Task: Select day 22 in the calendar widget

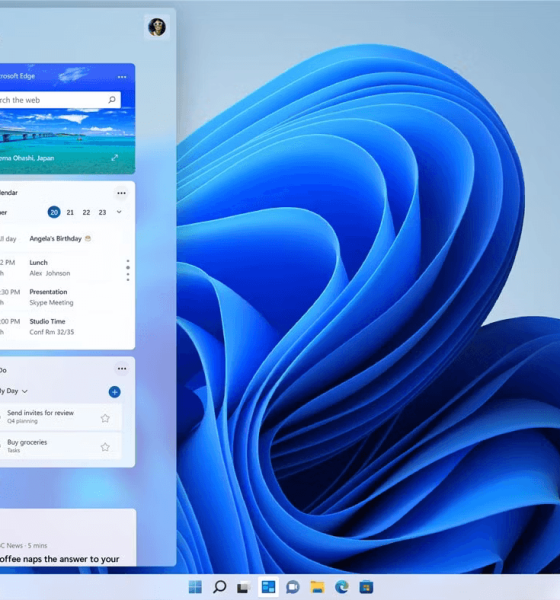Action: point(87,212)
